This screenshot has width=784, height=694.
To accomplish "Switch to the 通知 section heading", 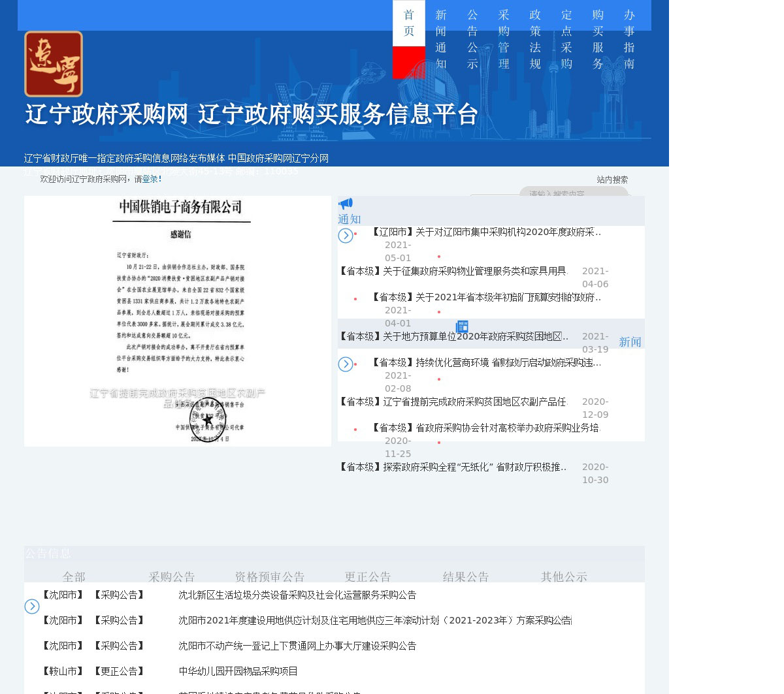I will point(350,219).
